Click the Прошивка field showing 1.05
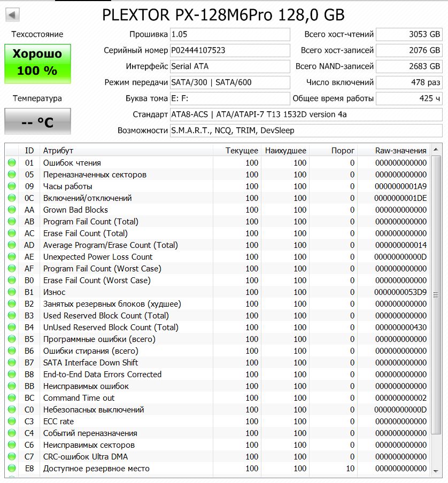The width and height of the screenshot is (448, 483). (x=230, y=35)
